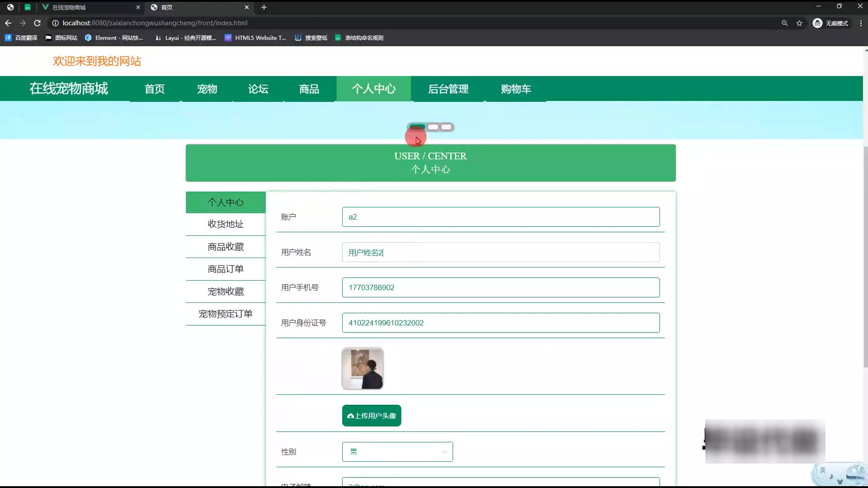Select 个人中心 in the side menu
The image size is (868, 488).
[226, 202]
